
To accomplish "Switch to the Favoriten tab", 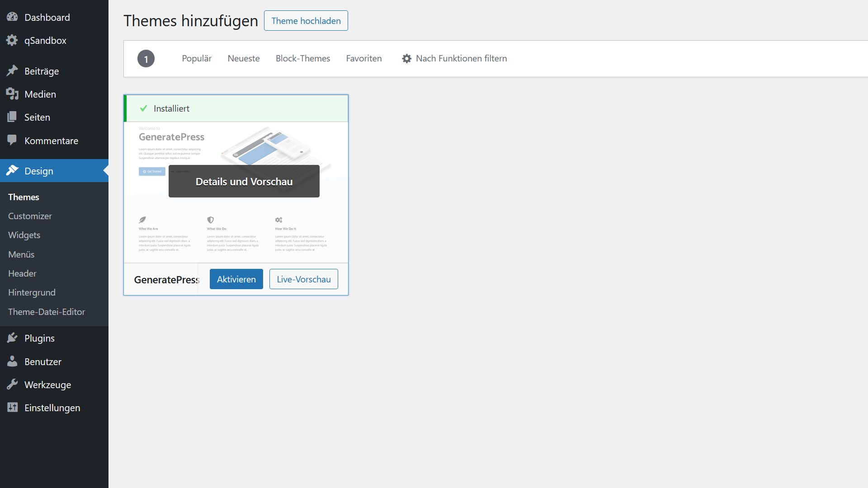I will pyautogui.click(x=364, y=59).
